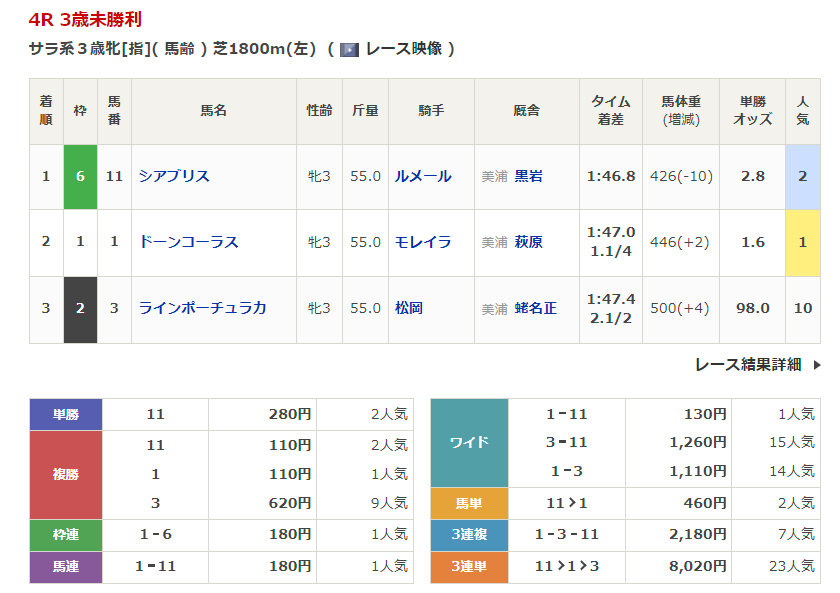
Task: Expand レース結果詳細 arrow
Action: pyautogui.click(x=816, y=365)
